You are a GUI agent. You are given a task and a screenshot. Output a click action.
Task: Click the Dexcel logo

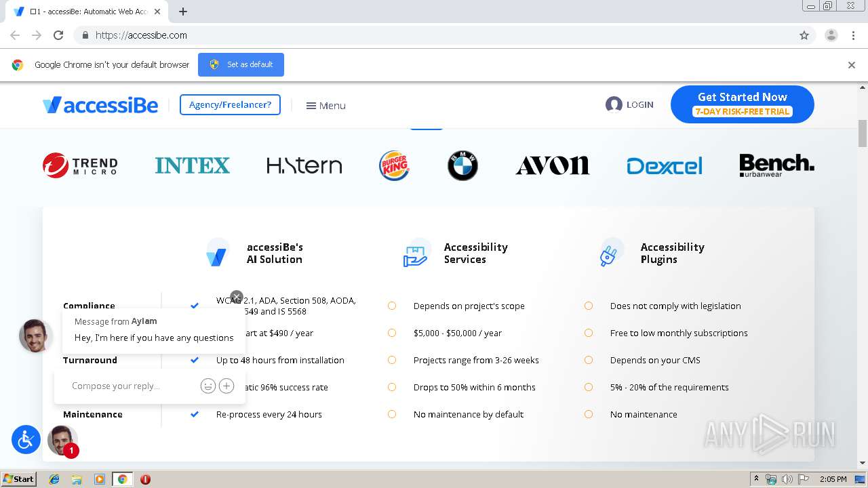click(664, 165)
